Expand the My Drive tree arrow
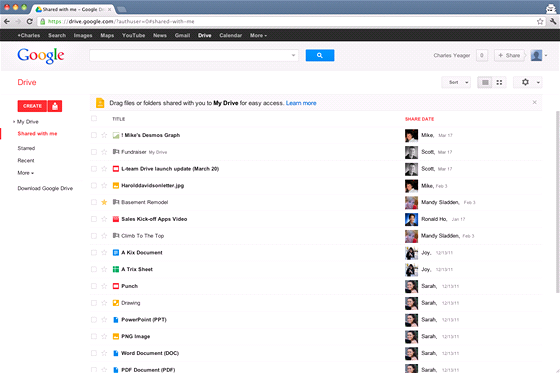 click(14, 122)
